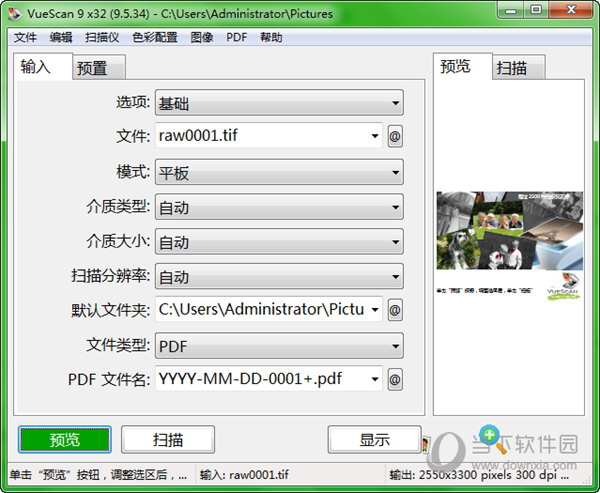Expand the PDF 文件名 combo box arrow
Viewport: 600px width, 493px height.
coord(375,379)
